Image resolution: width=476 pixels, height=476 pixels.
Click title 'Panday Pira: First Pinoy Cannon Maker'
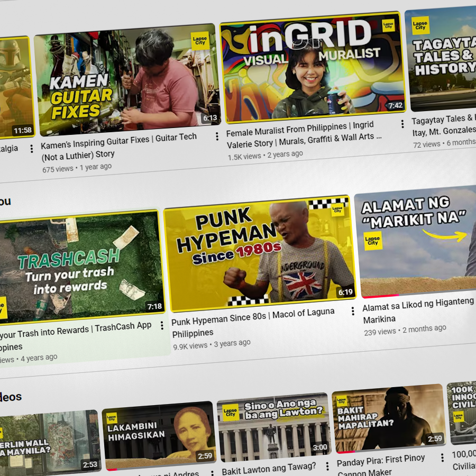pyautogui.click(x=381, y=465)
